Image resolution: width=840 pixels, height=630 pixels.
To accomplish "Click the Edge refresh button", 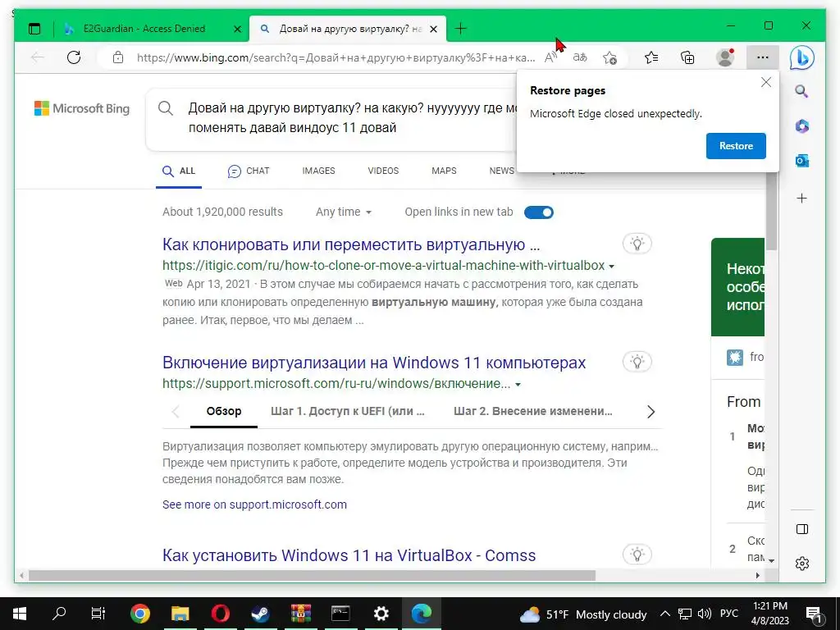I will pyautogui.click(x=74, y=57).
